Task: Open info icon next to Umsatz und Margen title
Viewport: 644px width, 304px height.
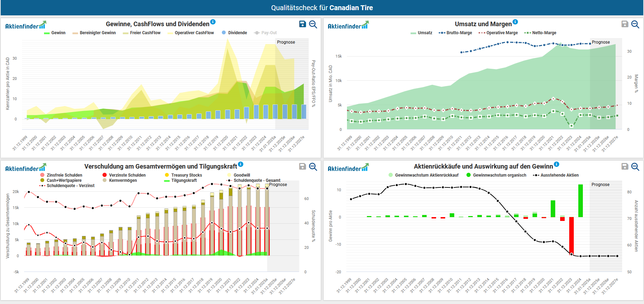Action: click(x=515, y=22)
